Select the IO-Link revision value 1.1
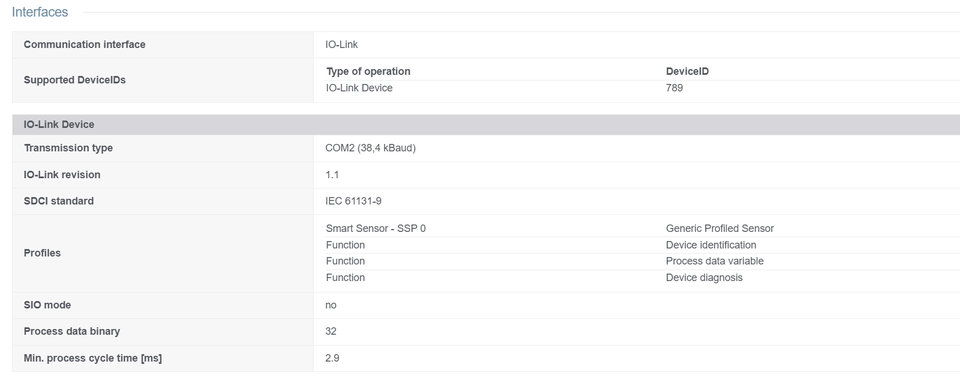This screenshot has width=960, height=377. pyautogui.click(x=332, y=175)
